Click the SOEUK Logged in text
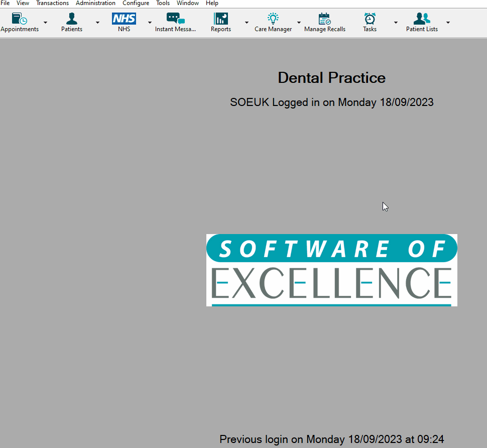The image size is (487, 448). (332, 102)
